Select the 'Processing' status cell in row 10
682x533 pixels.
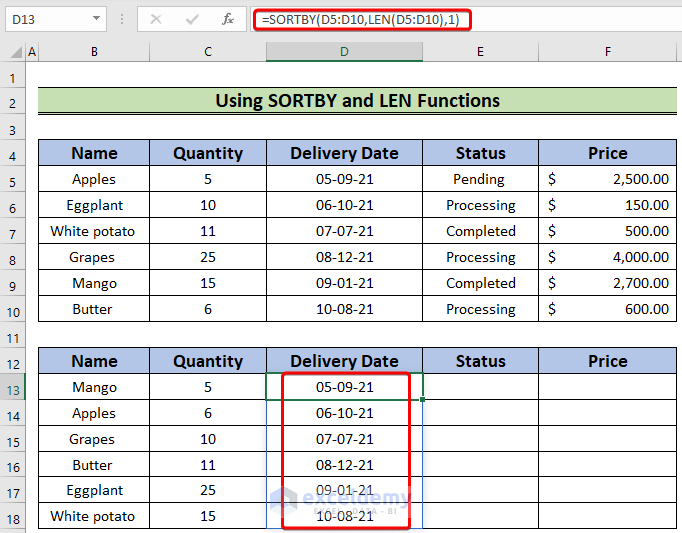click(x=480, y=309)
